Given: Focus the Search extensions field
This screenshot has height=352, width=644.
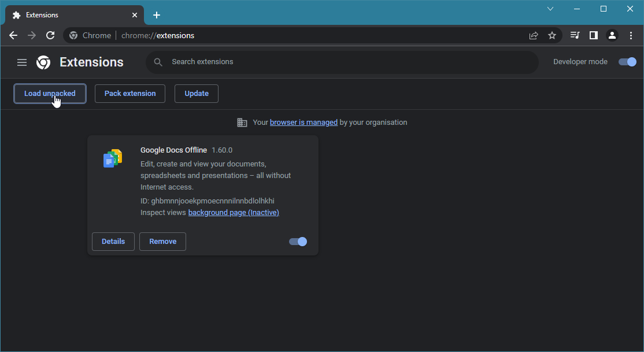Looking at the screenshot, I should tap(342, 62).
